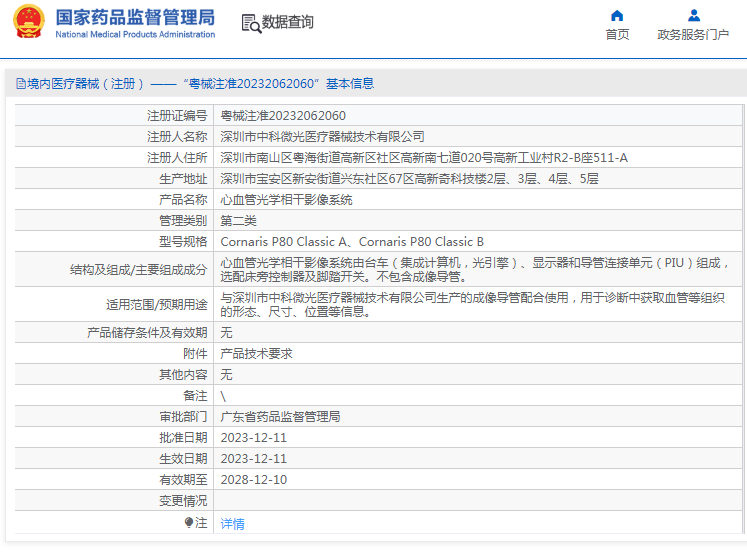Select the 产品储存条件及有效期 label cell
The height and width of the screenshot is (553, 747).
[114, 332]
